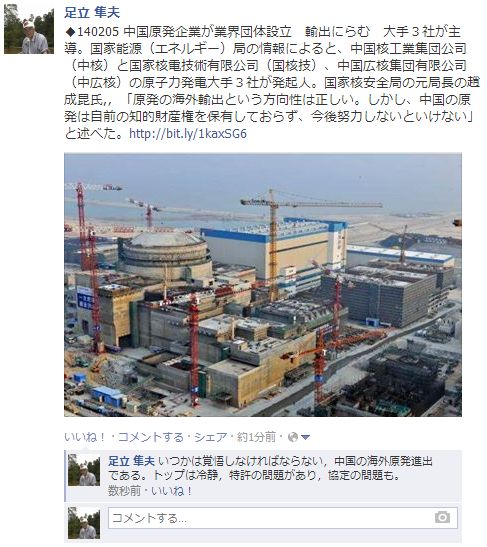The width and height of the screenshot is (487, 547).
Task: Click the globe privacy icon
Action: click(293, 437)
